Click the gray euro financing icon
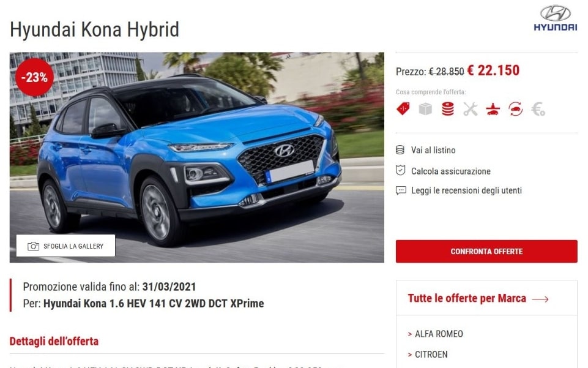 coord(538,109)
